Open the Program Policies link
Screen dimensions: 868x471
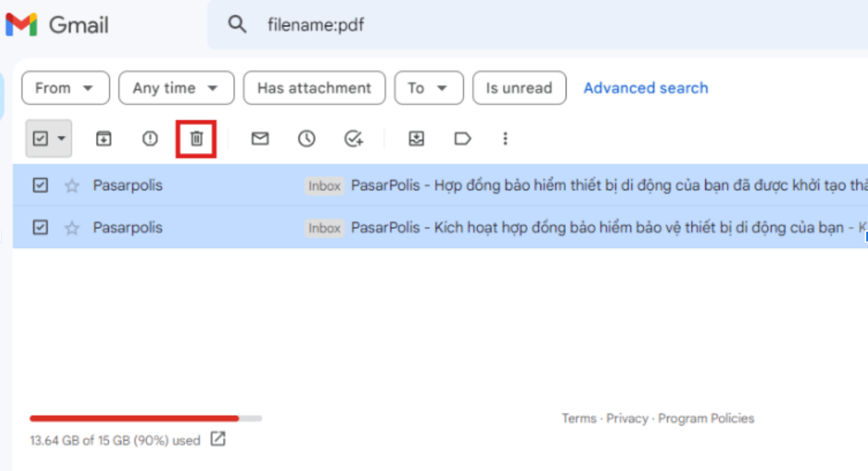(x=706, y=419)
